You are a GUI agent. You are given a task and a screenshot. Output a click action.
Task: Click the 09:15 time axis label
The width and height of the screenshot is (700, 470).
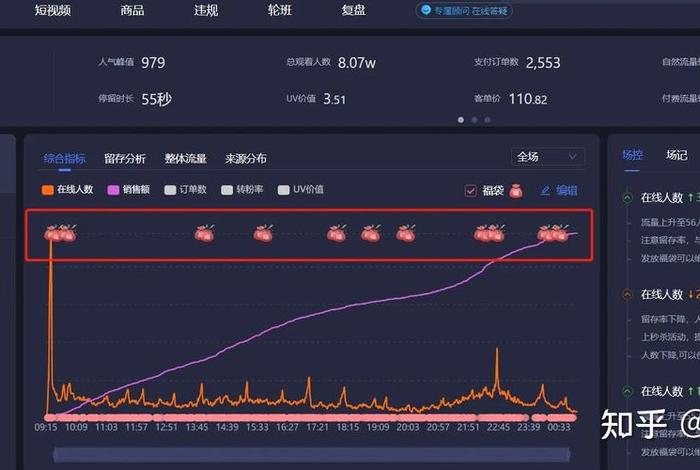46,427
